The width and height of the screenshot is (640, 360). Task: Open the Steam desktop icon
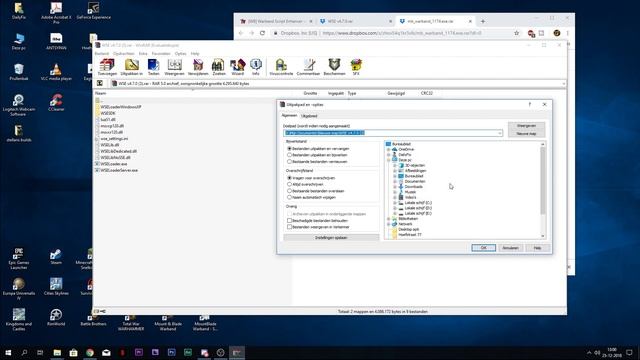tap(56, 256)
